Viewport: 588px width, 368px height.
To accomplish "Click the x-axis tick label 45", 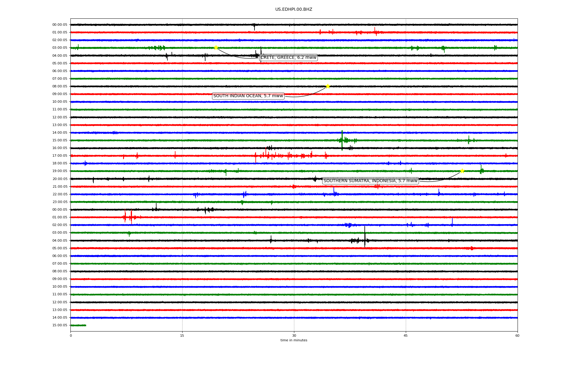I will 406,335.
